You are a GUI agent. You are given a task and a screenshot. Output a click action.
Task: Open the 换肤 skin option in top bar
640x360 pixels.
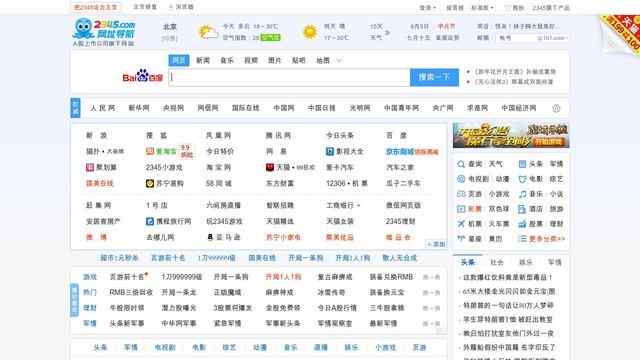514,8
